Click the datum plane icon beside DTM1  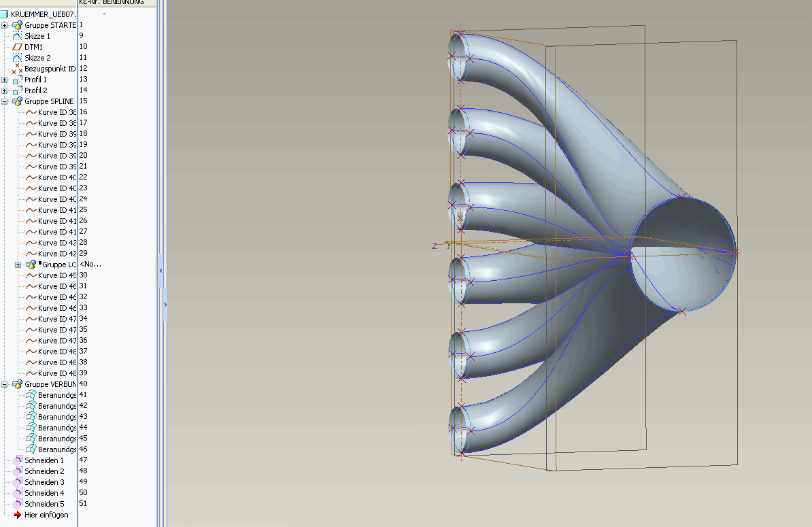(x=17, y=47)
